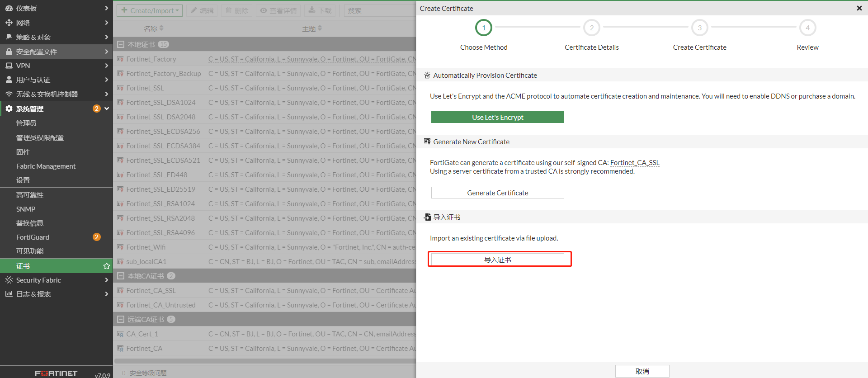This screenshot has height=378, width=868.
Task: Click the Policy & Objects sidebar icon
Action: [9, 37]
